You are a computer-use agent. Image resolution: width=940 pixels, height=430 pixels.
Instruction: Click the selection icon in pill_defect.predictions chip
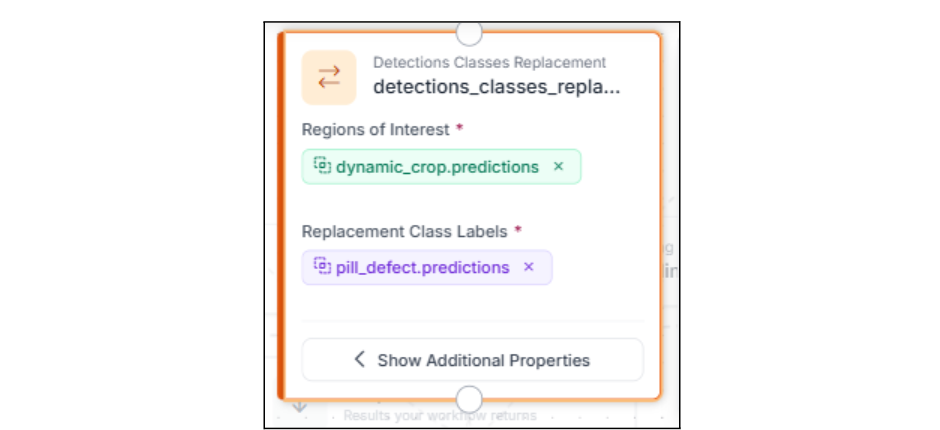(321, 267)
